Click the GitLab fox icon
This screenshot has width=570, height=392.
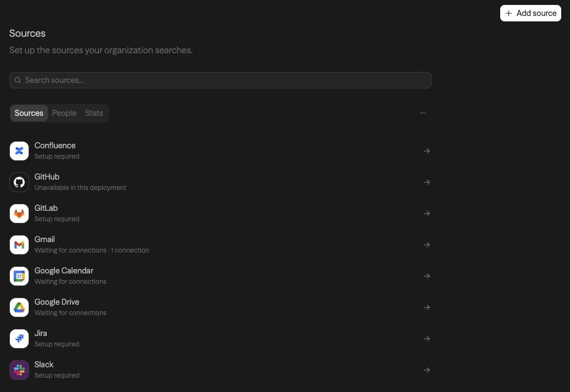click(19, 214)
